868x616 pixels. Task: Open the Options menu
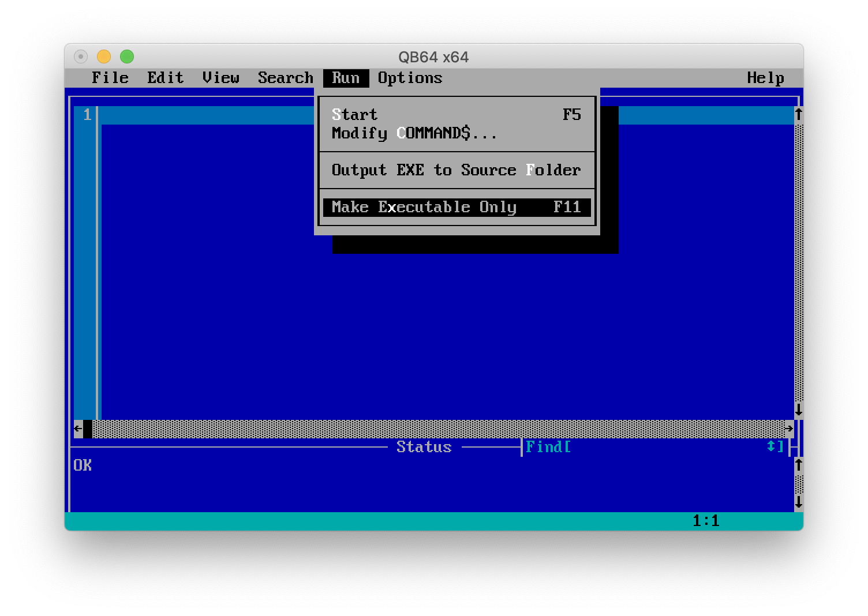pyautogui.click(x=410, y=78)
